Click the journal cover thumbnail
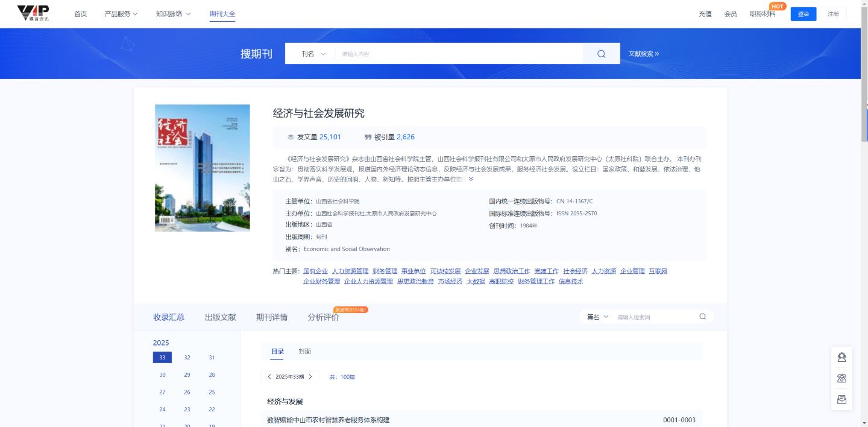This screenshot has height=427, width=868. click(x=202, y=168)
